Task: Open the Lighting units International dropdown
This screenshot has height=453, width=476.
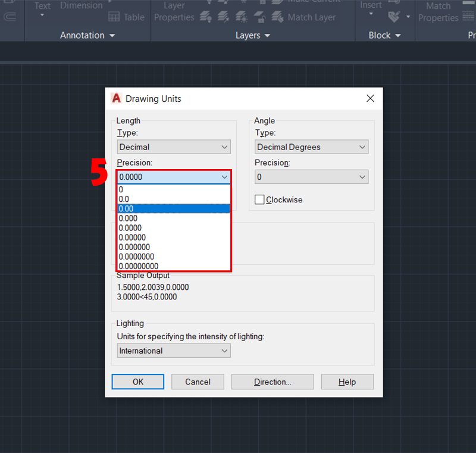Action: (173, 351)
